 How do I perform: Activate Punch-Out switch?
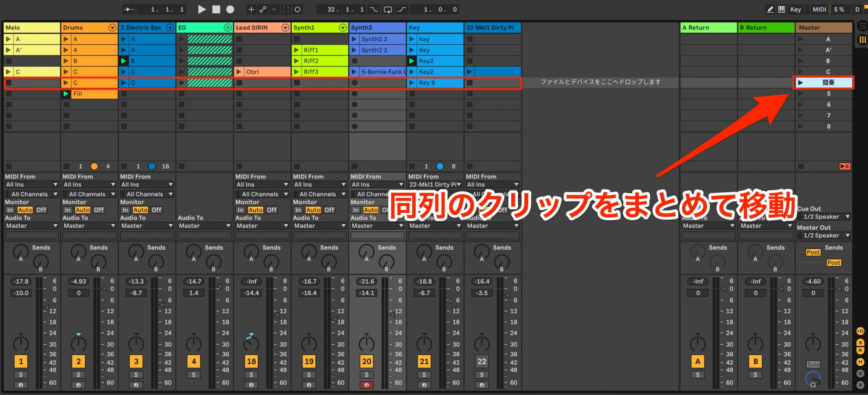pos(402,9)
